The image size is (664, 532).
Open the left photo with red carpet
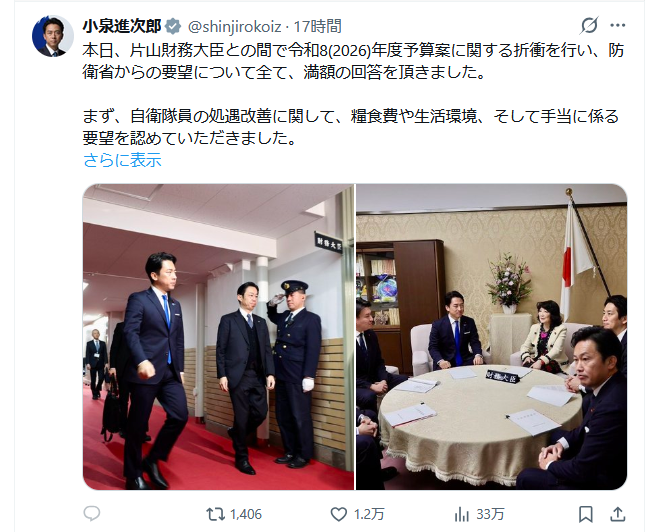[218, 337]
